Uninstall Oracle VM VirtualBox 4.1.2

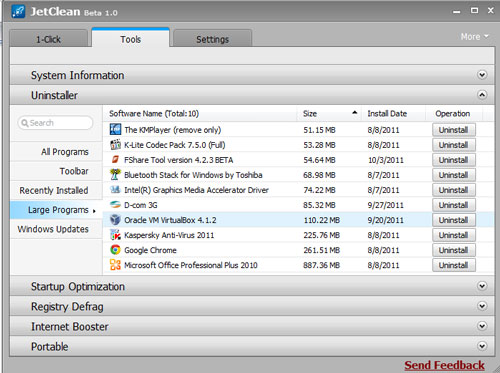(x=454, y=220)
